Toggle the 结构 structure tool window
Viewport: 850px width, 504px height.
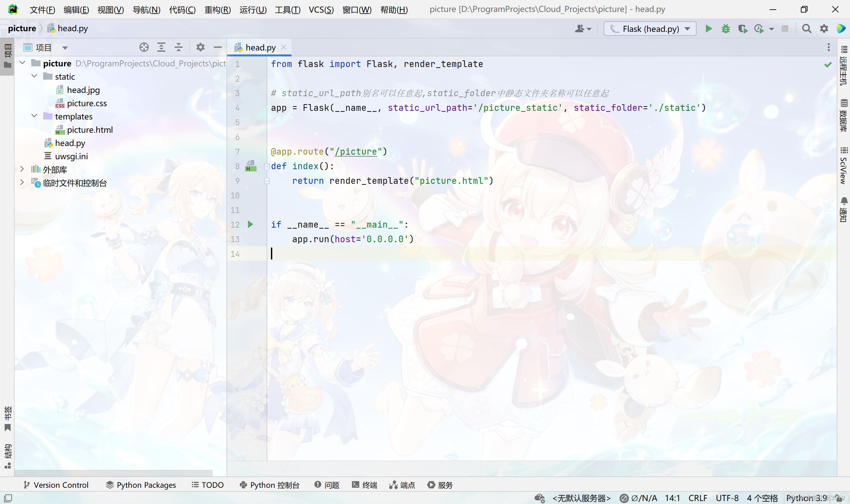(8, 456)
